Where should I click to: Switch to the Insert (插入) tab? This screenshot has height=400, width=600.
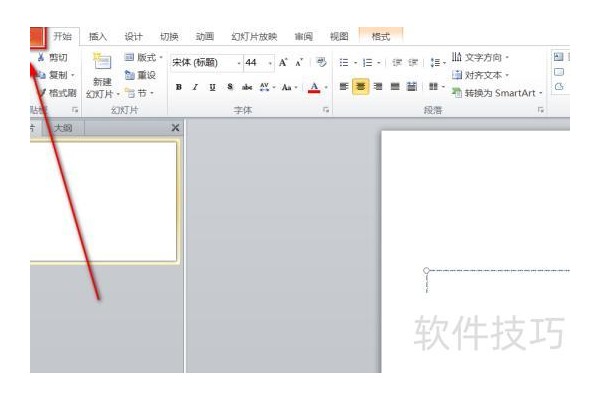click(98, 36)
